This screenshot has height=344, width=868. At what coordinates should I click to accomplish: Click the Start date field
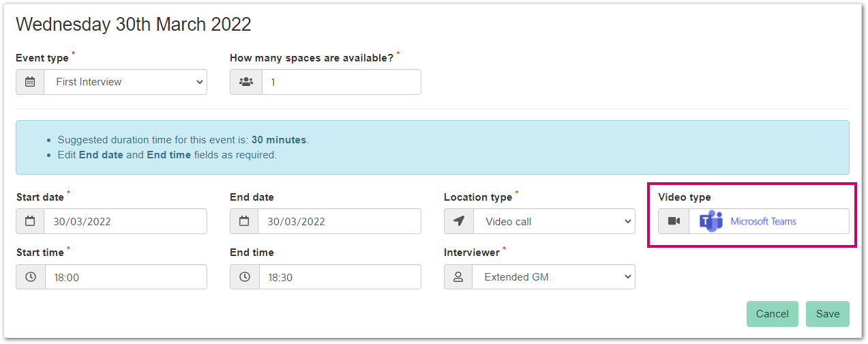125,222
